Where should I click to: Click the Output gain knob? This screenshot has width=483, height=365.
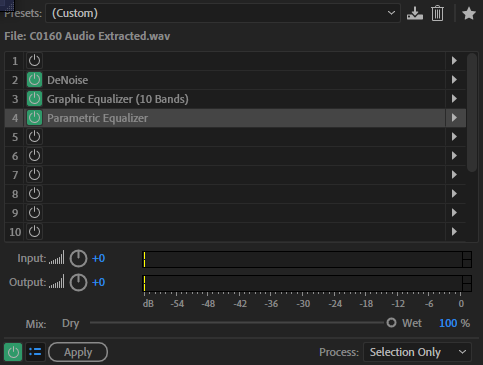[78, 282]
